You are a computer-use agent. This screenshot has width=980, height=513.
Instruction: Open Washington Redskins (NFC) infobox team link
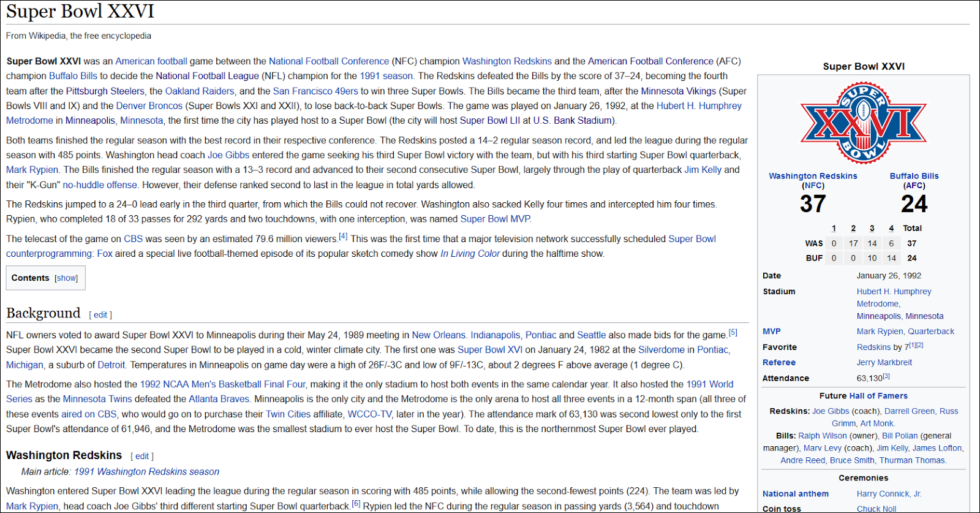pos(813,176)
